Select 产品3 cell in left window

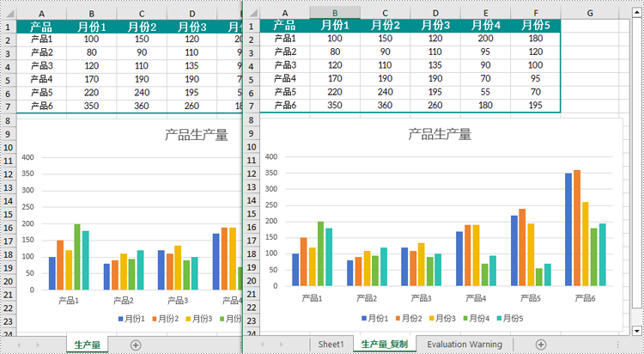click(x=41, y=66)
